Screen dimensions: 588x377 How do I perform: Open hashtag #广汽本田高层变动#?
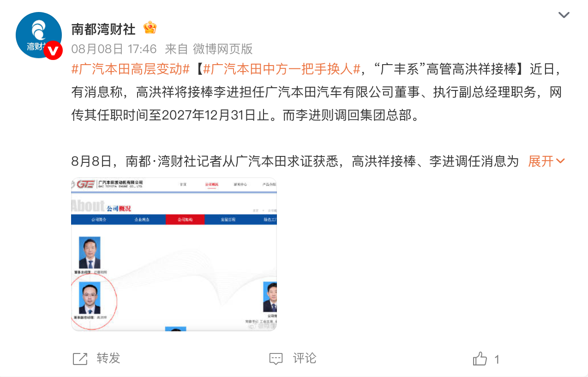pos(131,69)
